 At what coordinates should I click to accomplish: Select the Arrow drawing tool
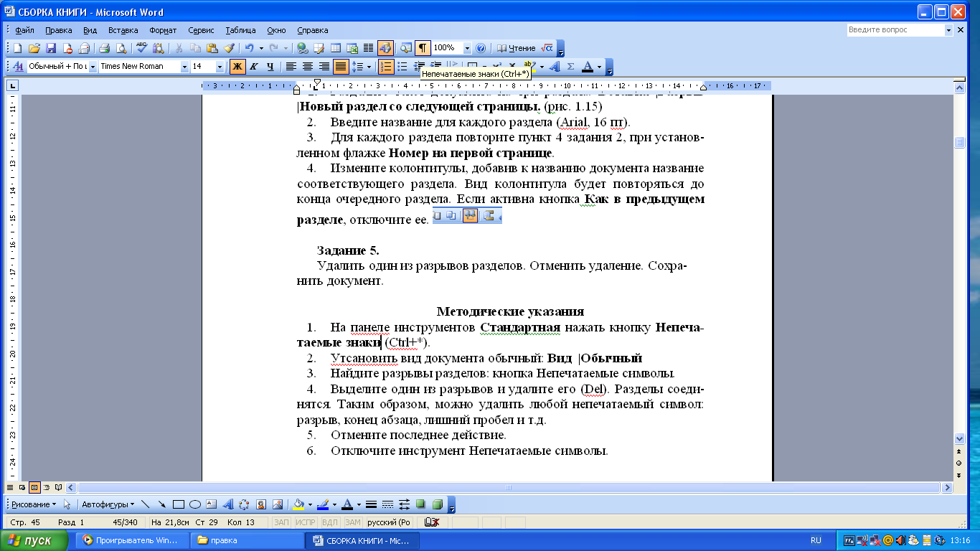click(162, 504)
